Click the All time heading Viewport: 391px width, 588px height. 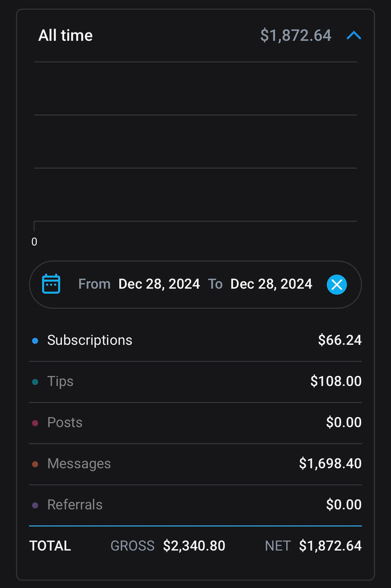tap(66, 35)
